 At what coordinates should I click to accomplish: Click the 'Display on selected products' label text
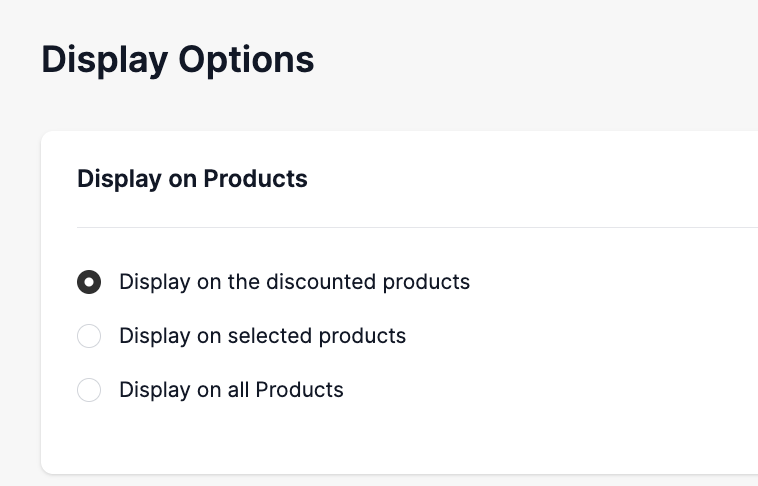click(262, 336)
